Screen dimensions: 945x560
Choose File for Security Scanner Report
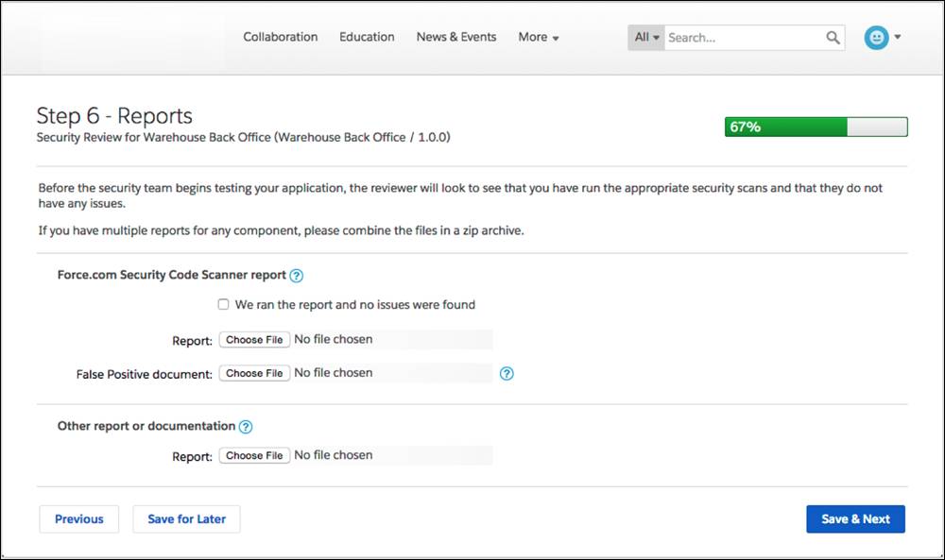[x=254, y=340]
